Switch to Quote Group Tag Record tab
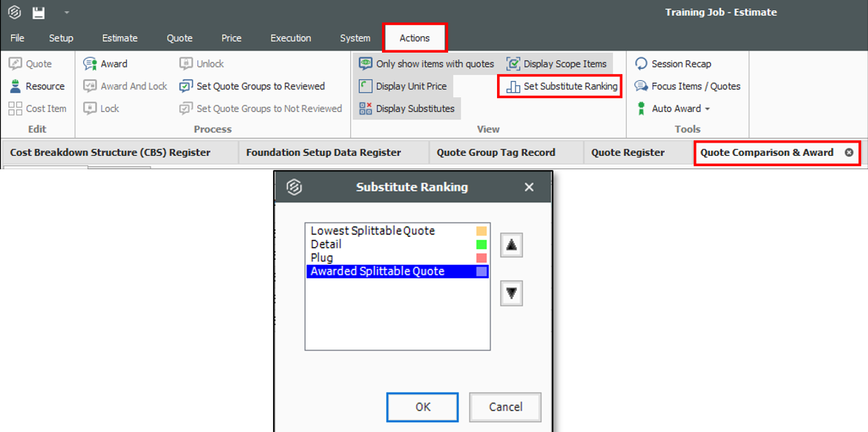The image size is (868, 432). (496, 152)
